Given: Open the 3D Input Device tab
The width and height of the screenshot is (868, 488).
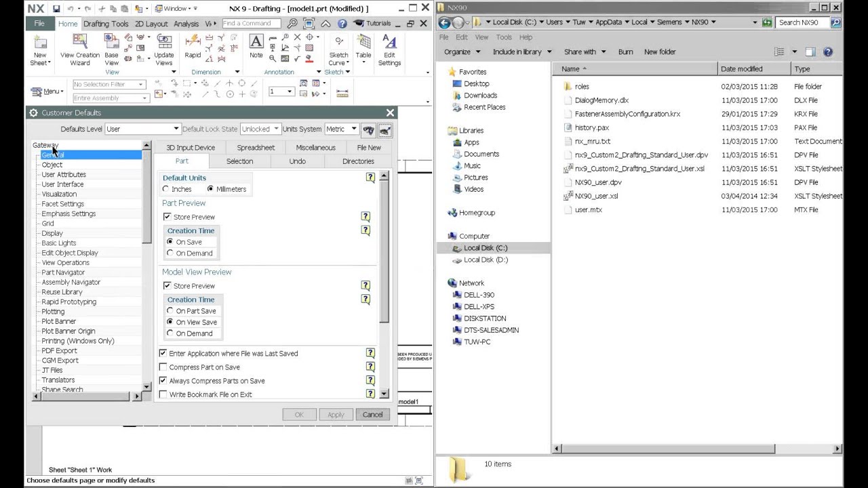Looking at the screenshot, I should tap(191, 147).
